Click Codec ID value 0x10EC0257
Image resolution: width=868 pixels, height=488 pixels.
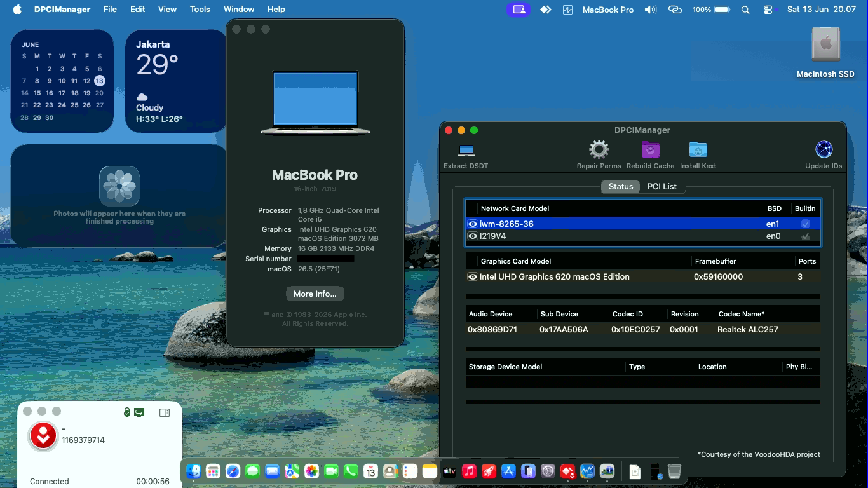[635, 329]
